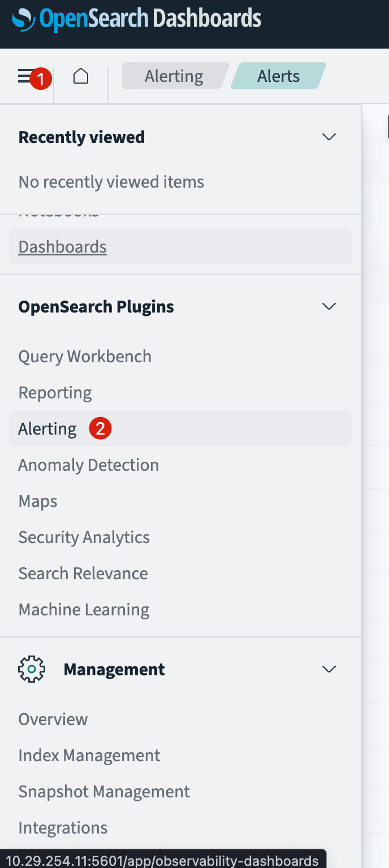Open Dashboards in the sidebar

(180, 246)
